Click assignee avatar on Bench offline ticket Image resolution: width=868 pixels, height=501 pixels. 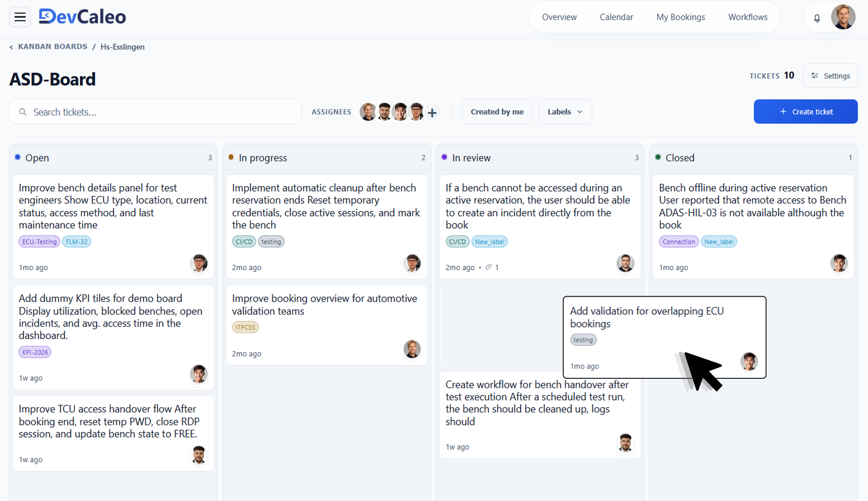point(839,263)
